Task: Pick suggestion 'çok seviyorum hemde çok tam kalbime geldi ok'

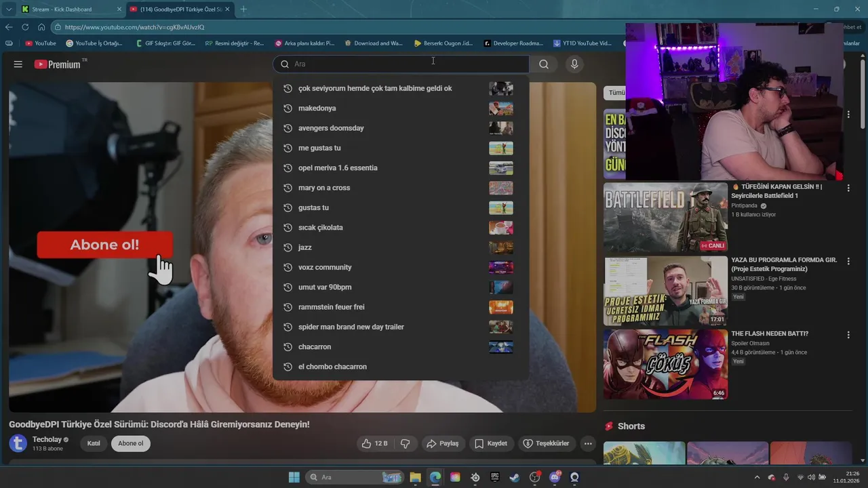Action: pyautogui.click(x=401, y=89)
